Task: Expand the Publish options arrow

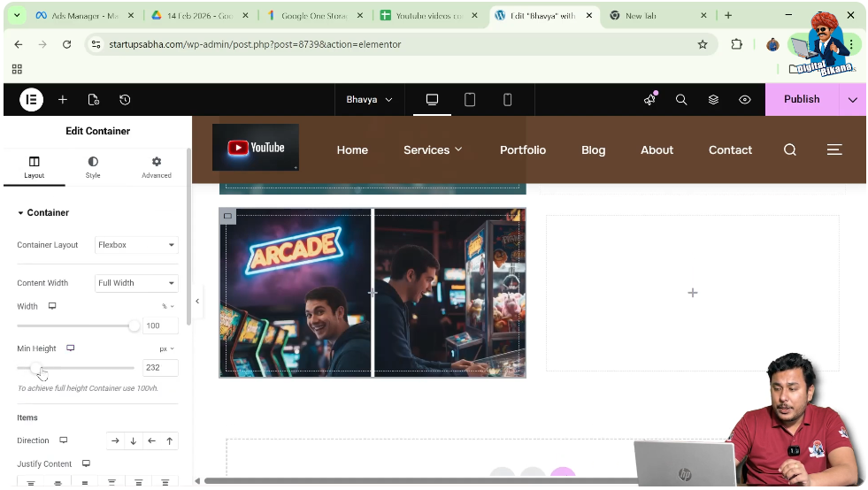Action: 852,100
